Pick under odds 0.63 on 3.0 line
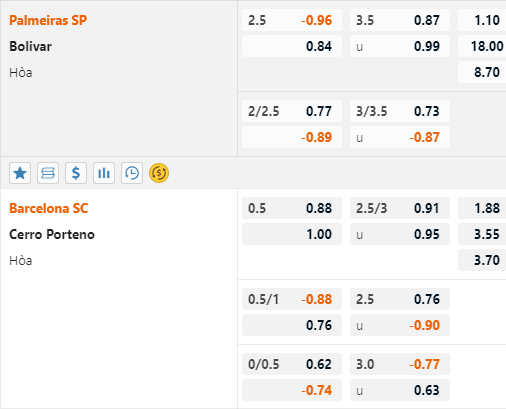Screen dimensions: 506x409 coord(400,390)
